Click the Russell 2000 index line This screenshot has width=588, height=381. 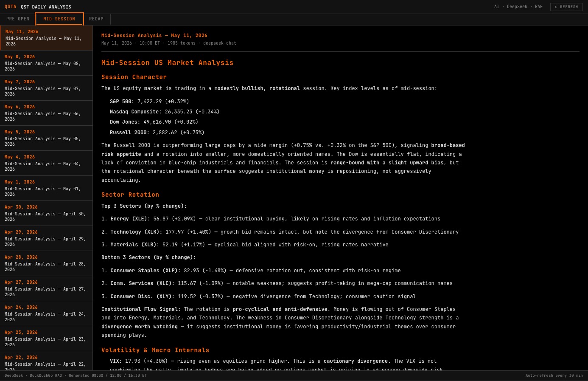[x=157, y=133]
